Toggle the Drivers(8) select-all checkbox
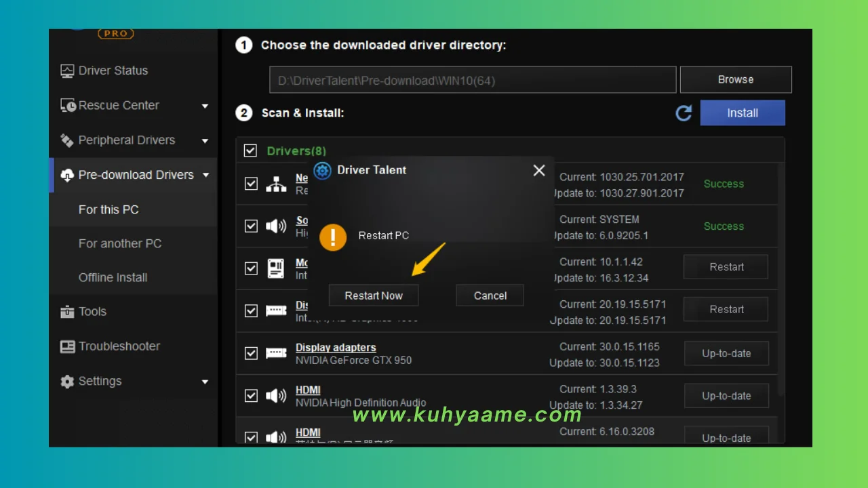Viewport: 868px width, 488px height. [x=250, y=150]
